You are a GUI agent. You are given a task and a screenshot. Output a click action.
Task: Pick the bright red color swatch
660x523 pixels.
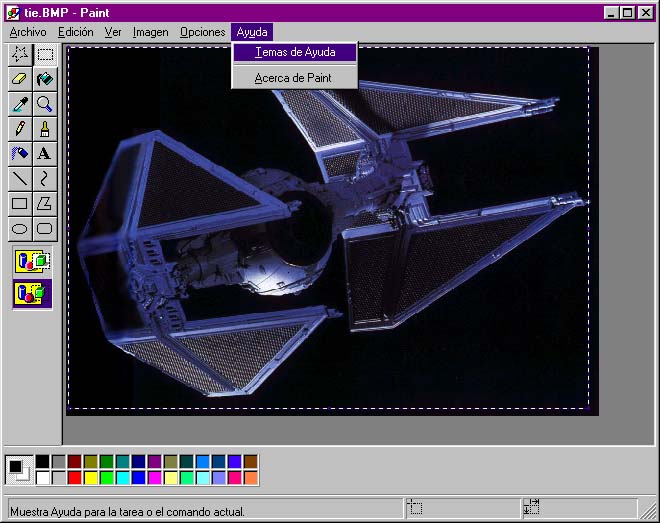click(75, 478)
